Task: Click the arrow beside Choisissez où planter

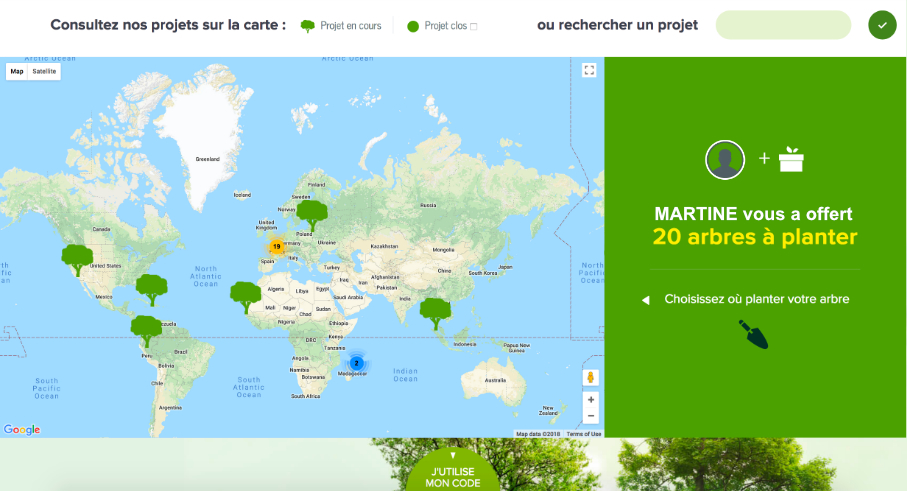Action: coord(646,299)
